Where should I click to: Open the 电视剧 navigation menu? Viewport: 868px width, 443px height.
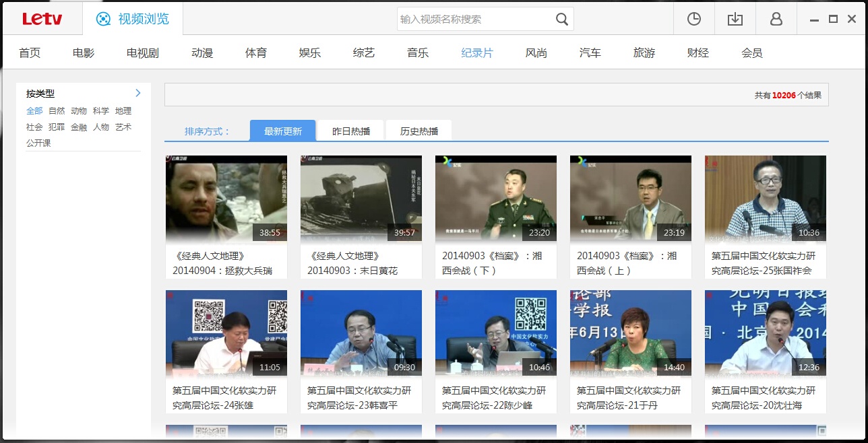[142, 51]
